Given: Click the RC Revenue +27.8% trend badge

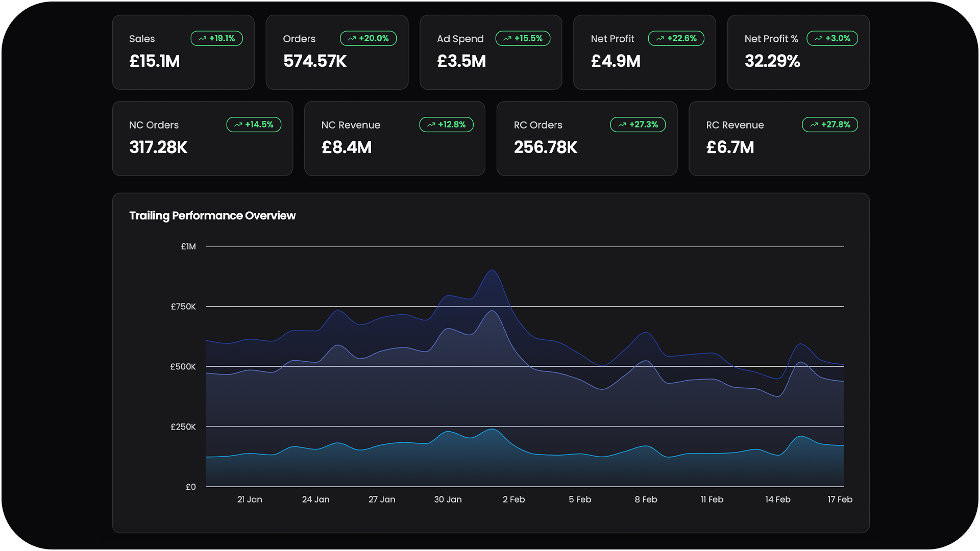Looking at the screenshot, I should 829,124.
